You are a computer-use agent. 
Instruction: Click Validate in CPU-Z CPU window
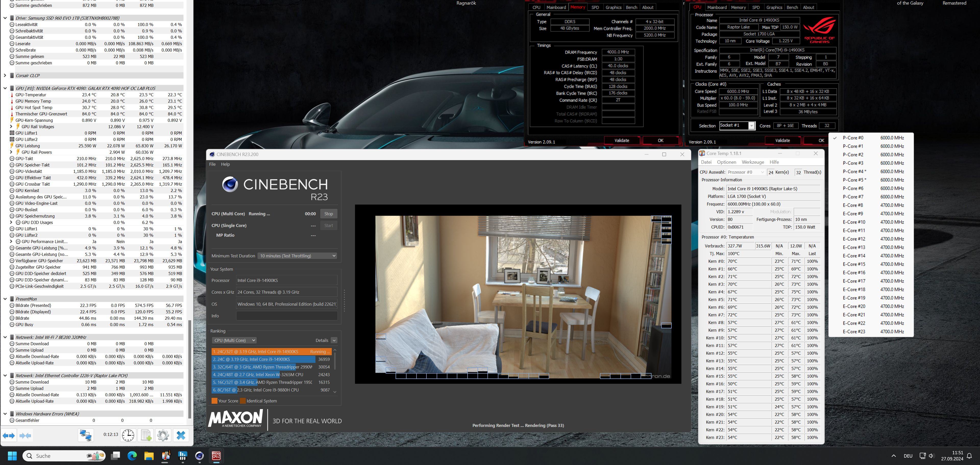[782, 140]
